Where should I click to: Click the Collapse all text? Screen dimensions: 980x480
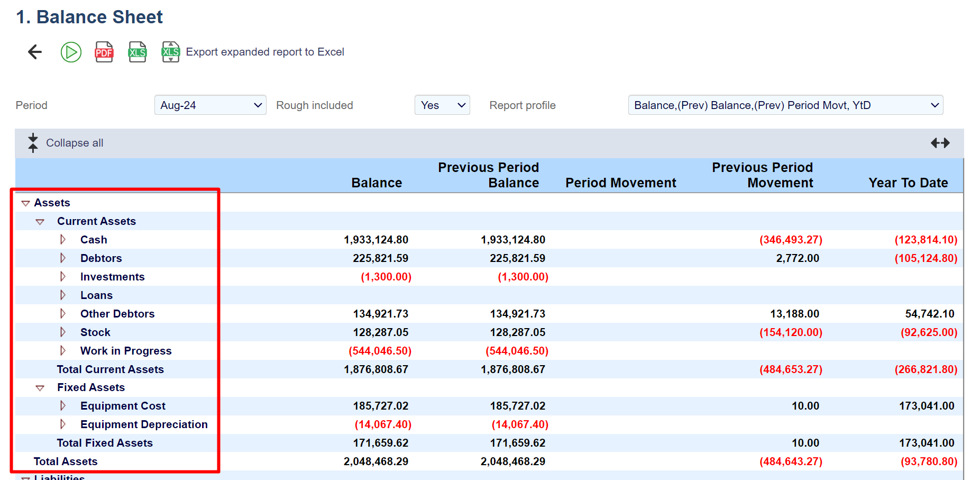(75, 143)
